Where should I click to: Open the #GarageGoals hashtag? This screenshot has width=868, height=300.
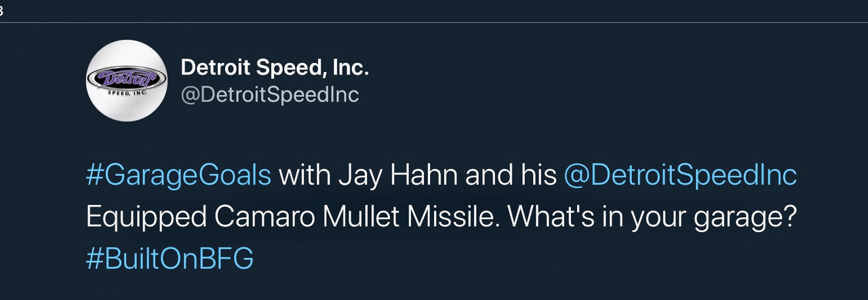(178, 176)
